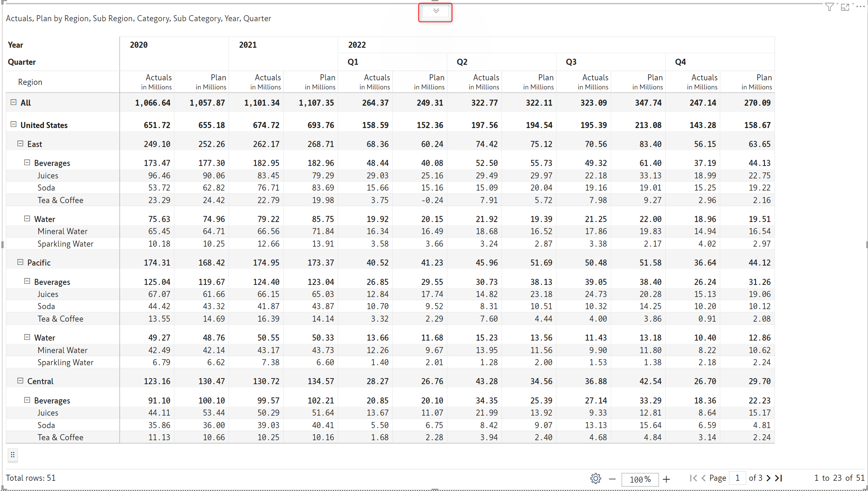This screenshot has width=868, height=491.
Task: Select the Q3 quarter column header
Action: 571,62
